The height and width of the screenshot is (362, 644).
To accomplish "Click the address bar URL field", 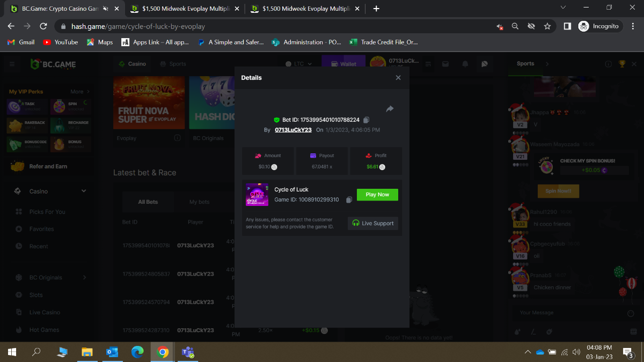I will pyautogui.click(x=268, y=26).
